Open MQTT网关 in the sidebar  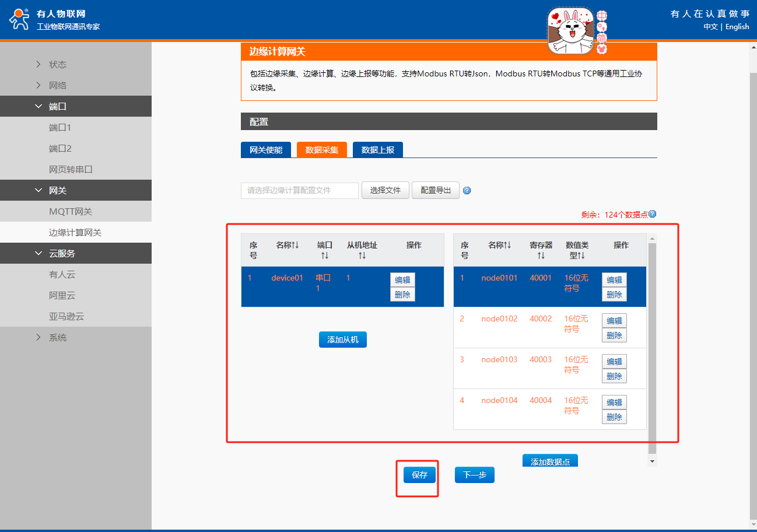tap(71, 211)
